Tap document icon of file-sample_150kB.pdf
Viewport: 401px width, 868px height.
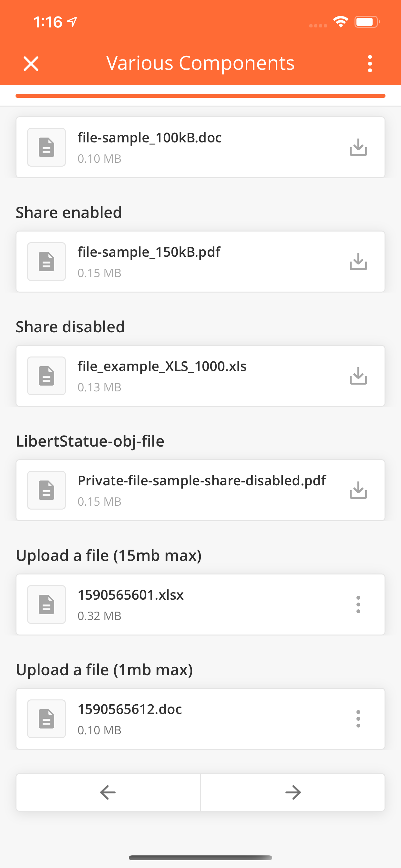(x=46, y=262)
